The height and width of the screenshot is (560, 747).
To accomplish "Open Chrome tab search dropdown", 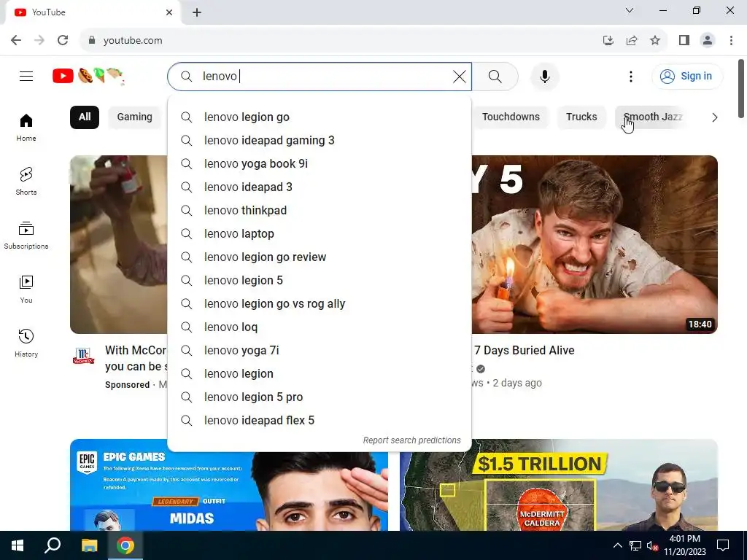I will (x=630, y=10).
